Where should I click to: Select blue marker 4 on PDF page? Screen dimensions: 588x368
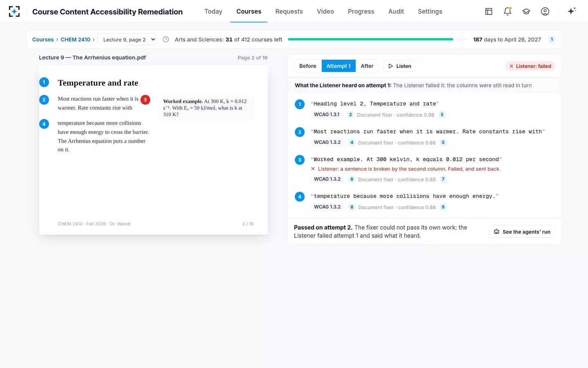point(44,124)
